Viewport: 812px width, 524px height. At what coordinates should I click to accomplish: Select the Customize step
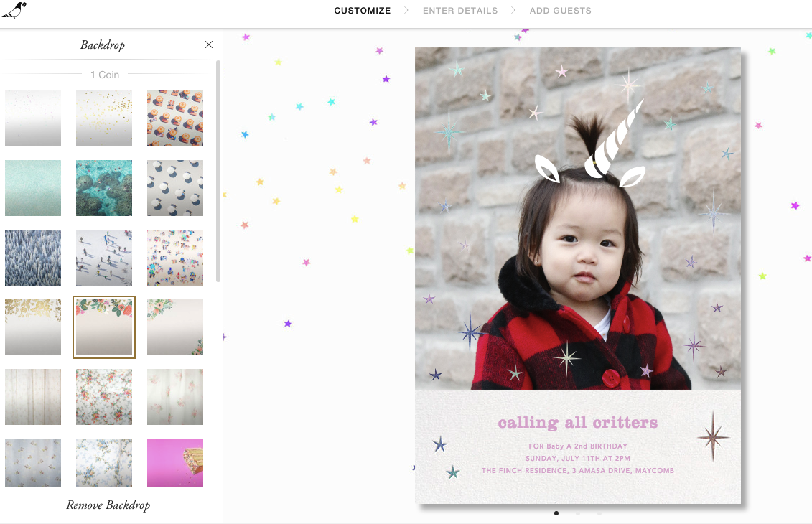coord(362,10)
